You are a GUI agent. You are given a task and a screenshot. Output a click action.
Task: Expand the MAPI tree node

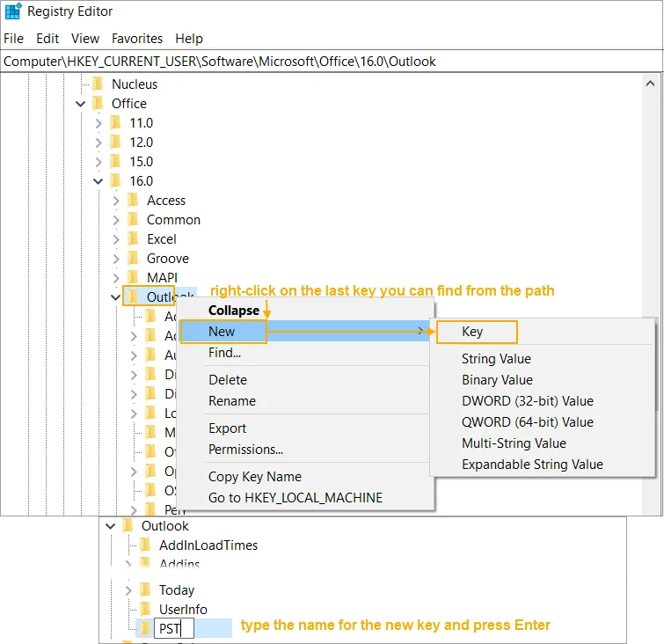(116, 278)
